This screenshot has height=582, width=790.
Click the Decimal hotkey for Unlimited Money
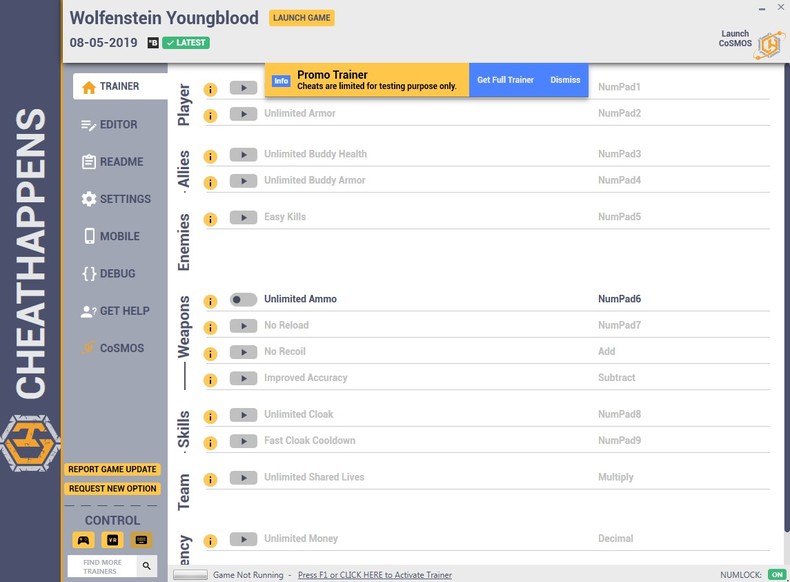[616, 539]
